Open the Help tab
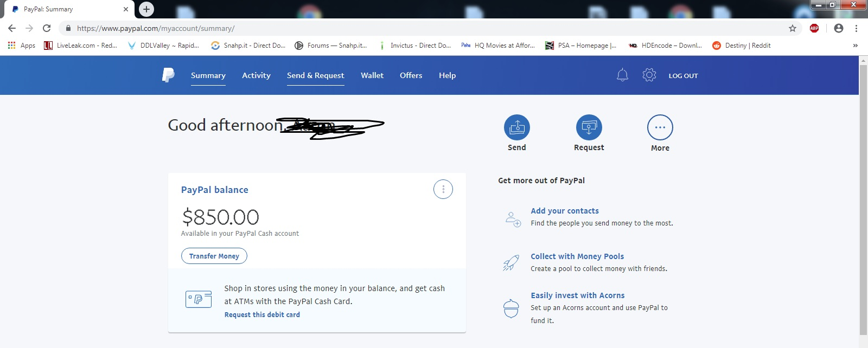Screen dimensions: 868x348 pos(448,75)
